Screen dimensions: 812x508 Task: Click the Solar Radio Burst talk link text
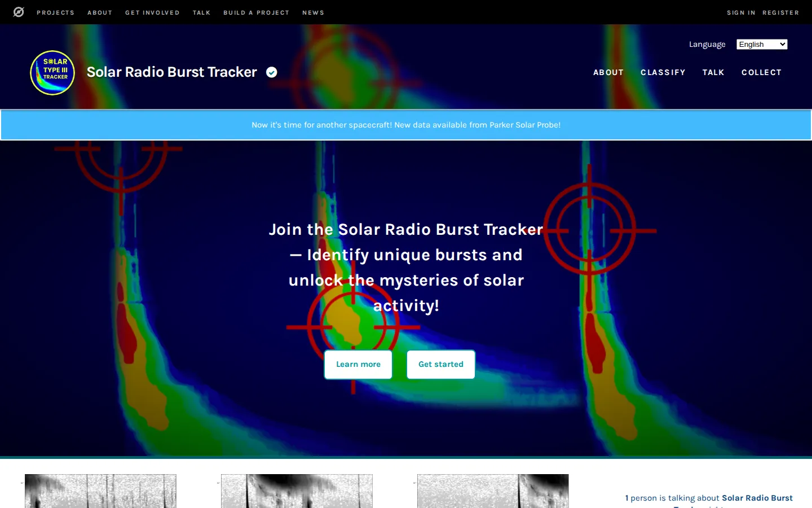pos(757,498)
